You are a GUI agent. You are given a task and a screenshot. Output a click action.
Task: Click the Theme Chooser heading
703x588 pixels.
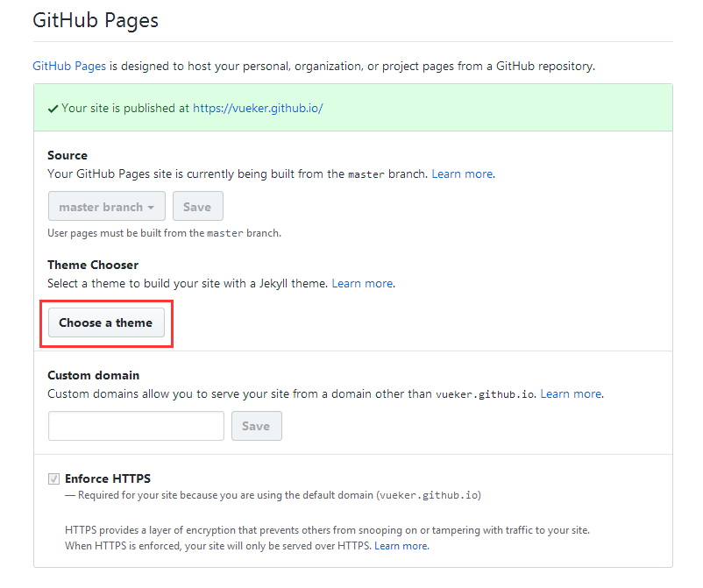click(x=93, y=265)
